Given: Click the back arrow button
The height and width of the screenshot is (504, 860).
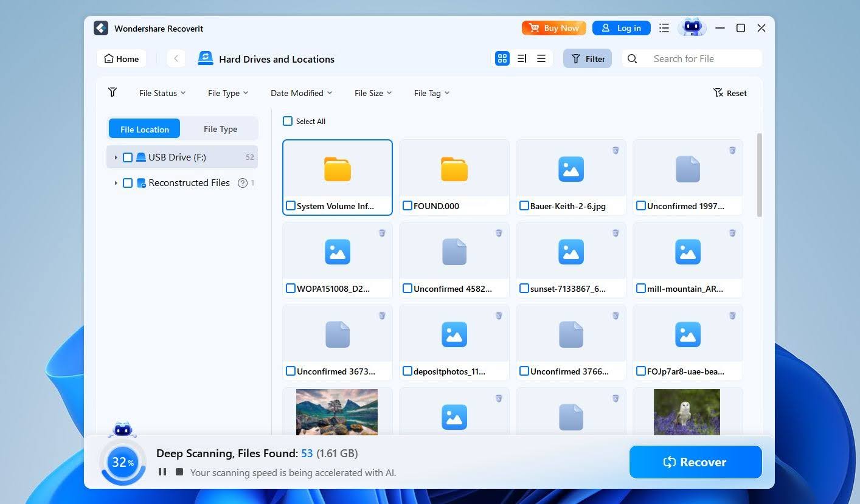Looking at the screenshot, I should tap(176, 58).
